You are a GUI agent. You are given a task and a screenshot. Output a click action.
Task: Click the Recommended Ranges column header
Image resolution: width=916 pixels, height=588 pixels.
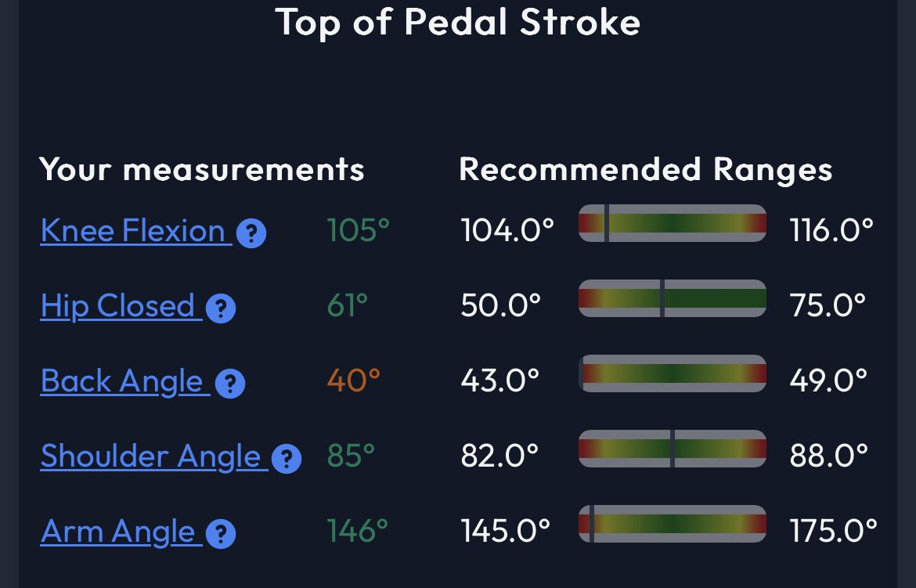(x=645, y=169)
